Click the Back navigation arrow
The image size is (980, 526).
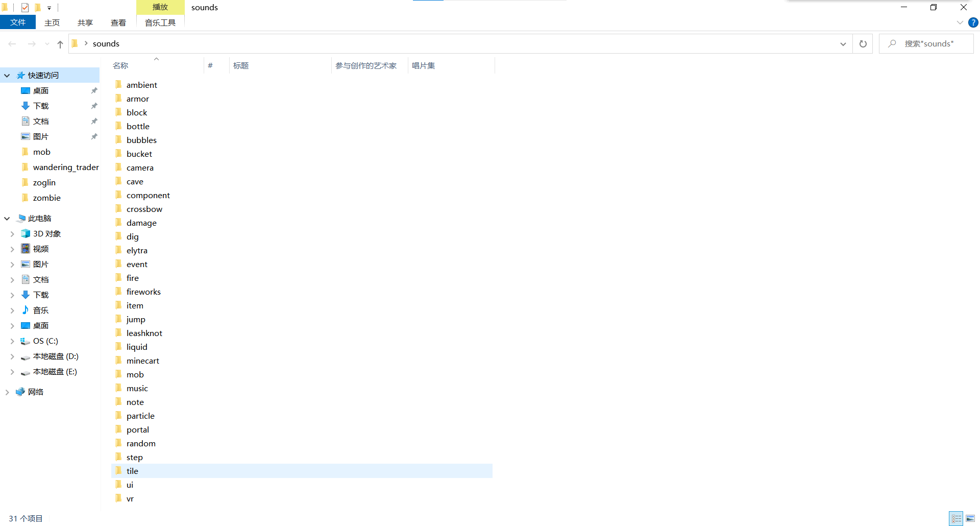[x=13, y=44]
